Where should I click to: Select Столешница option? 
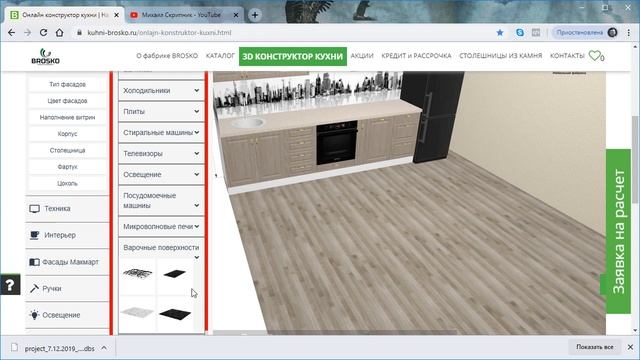coord(67,151)
